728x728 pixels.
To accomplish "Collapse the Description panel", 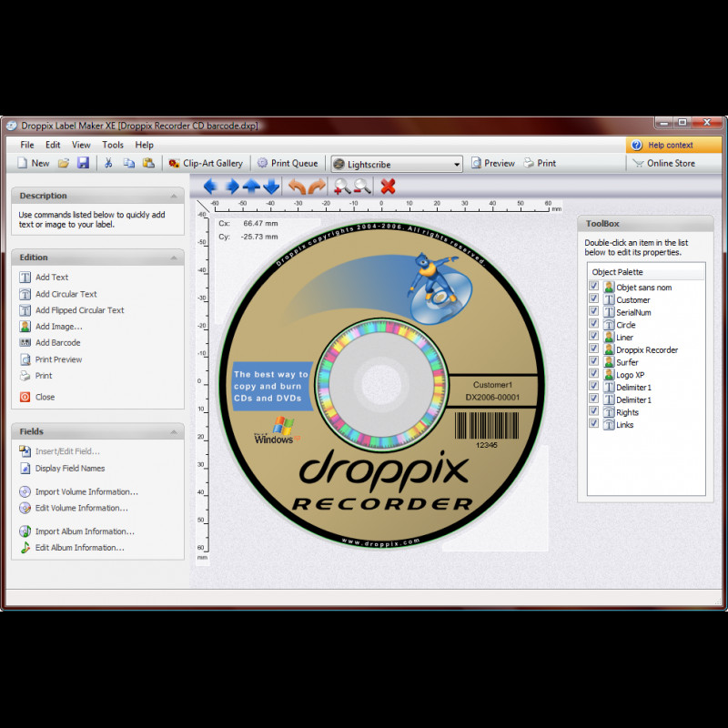I will coord(174,196).
